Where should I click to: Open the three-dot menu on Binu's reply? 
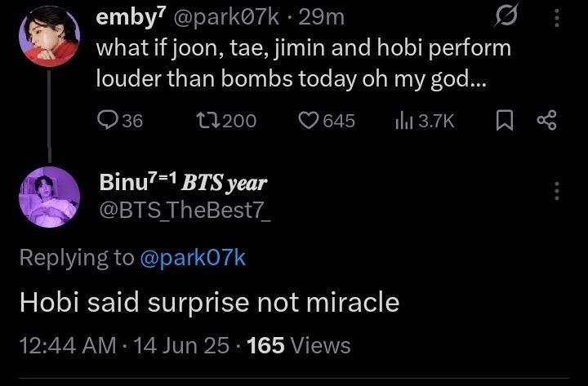(557, 191)
